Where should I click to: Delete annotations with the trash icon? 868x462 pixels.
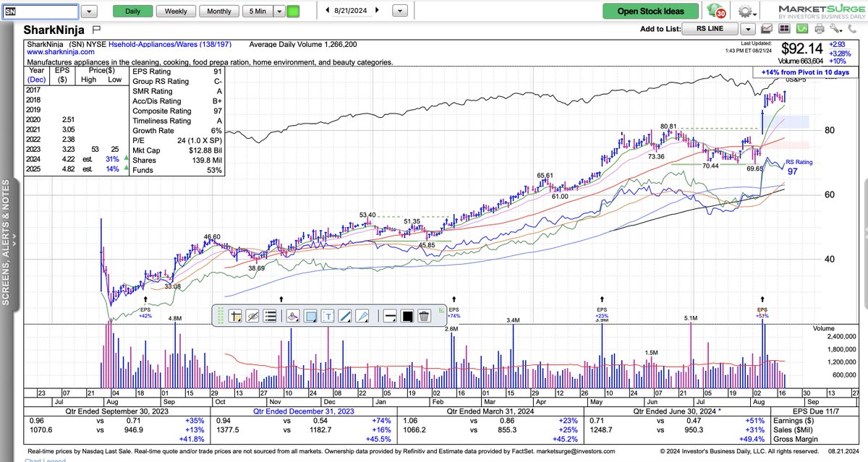coord(424,317)
